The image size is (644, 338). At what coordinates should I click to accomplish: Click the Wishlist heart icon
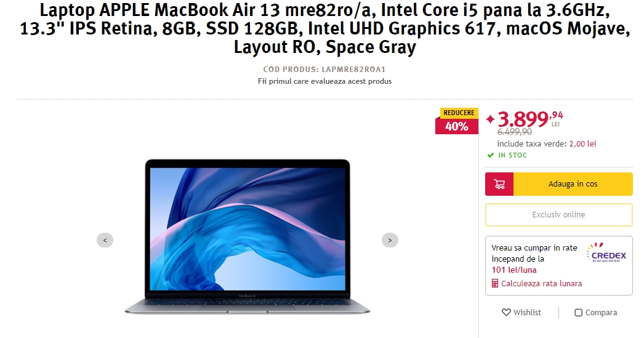click(507, 313)
